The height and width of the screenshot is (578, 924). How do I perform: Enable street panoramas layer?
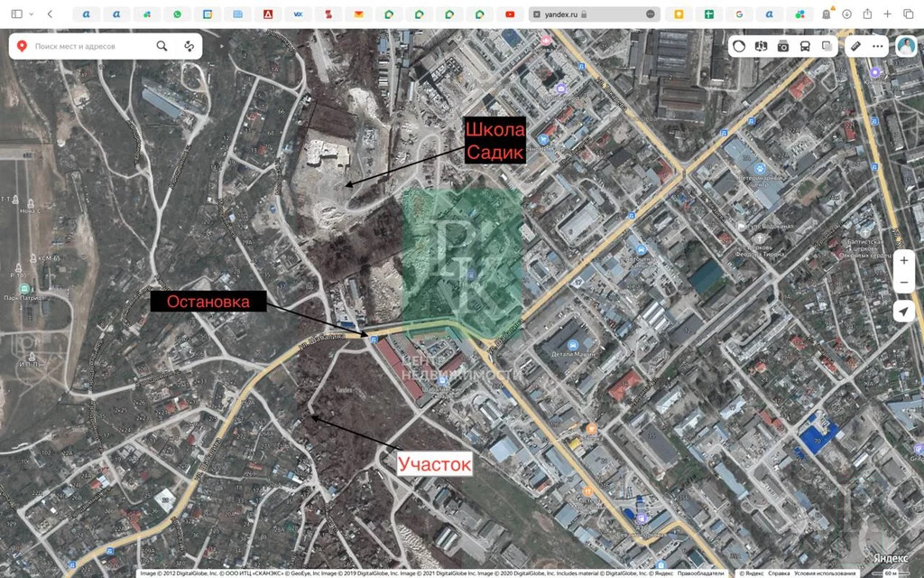tap(761, 46)
